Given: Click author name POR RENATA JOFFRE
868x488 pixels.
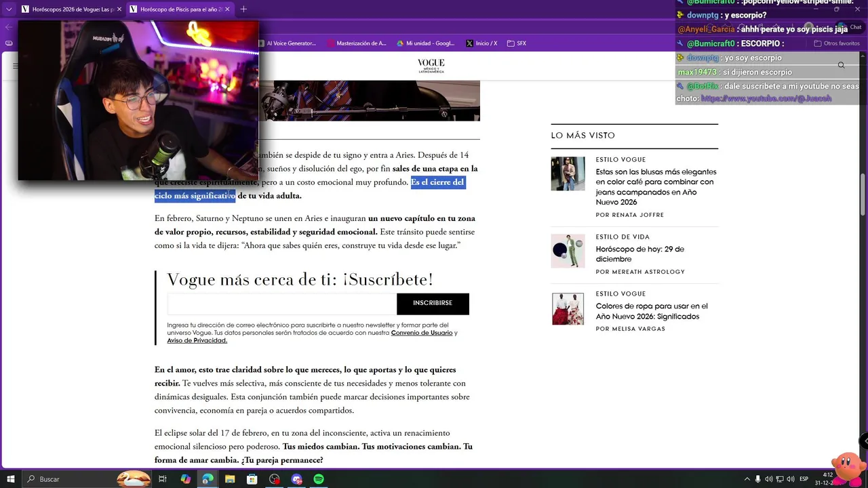Looking at the screenshot, I should point(630,215).
